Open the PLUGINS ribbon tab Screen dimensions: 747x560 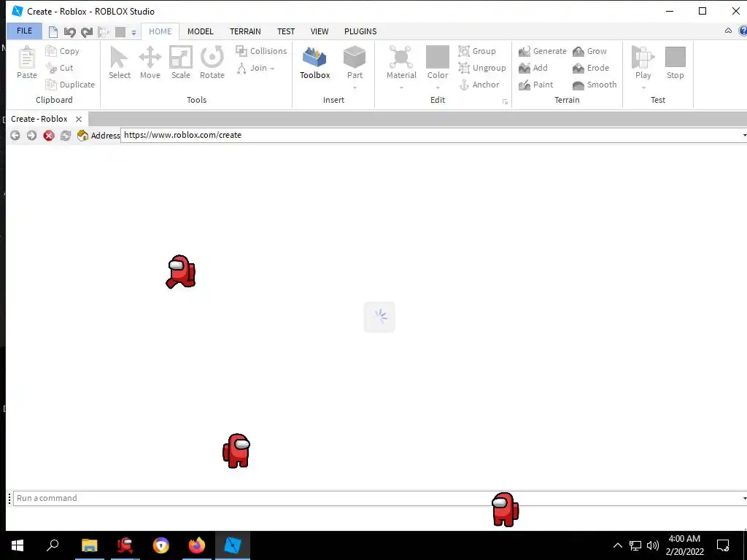tap(360, 31)
